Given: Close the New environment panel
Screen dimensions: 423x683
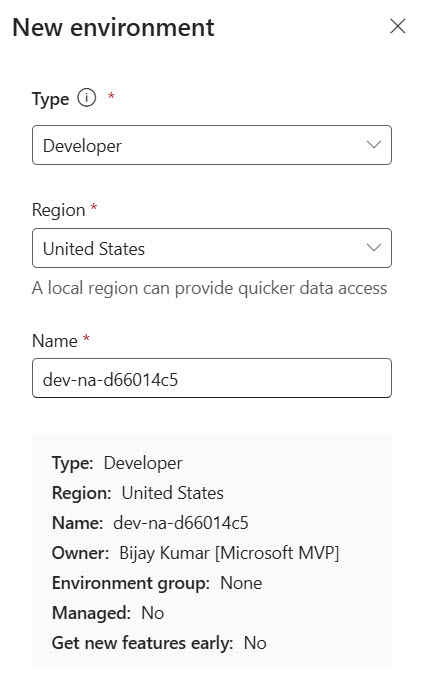Looking at the screenshot, I should pyautogui.click(x=397, y=26).
